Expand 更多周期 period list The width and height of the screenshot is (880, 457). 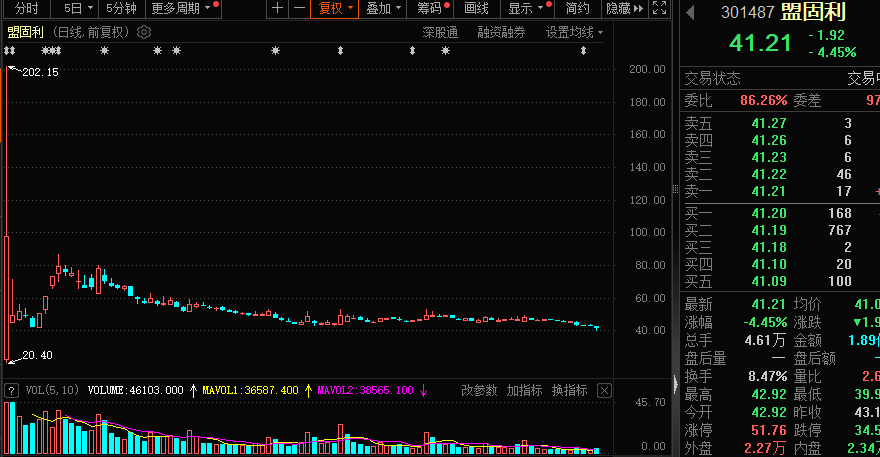click(183, 8)
